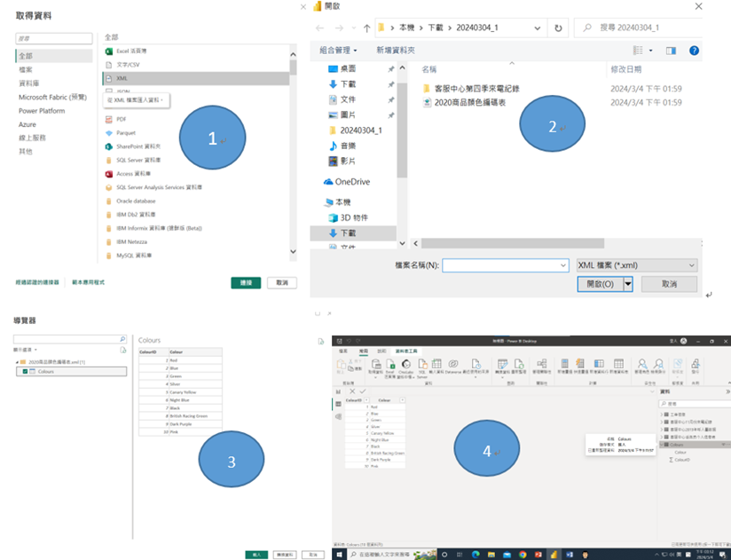
Task: Click the 檔案名稱 input field
Action: [505, 265]
